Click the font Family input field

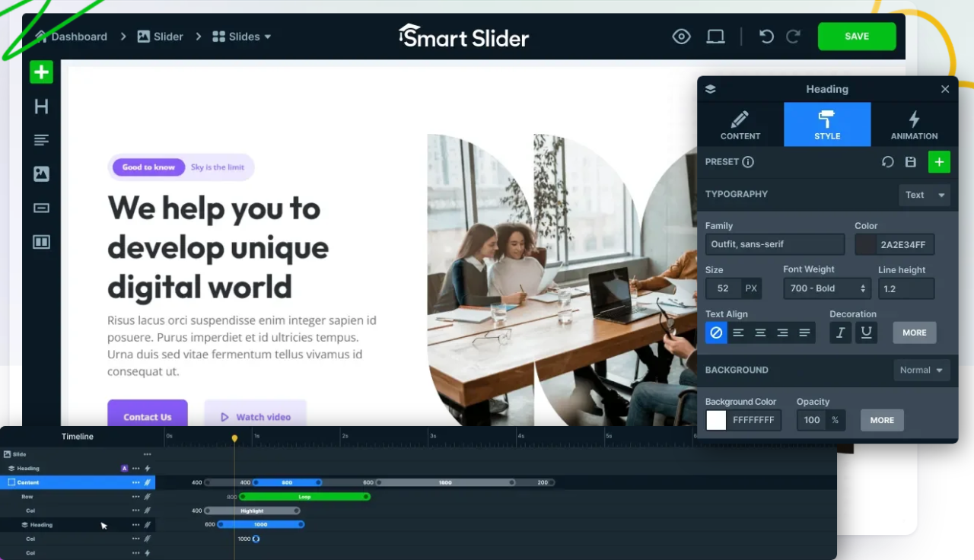[775, 244]
